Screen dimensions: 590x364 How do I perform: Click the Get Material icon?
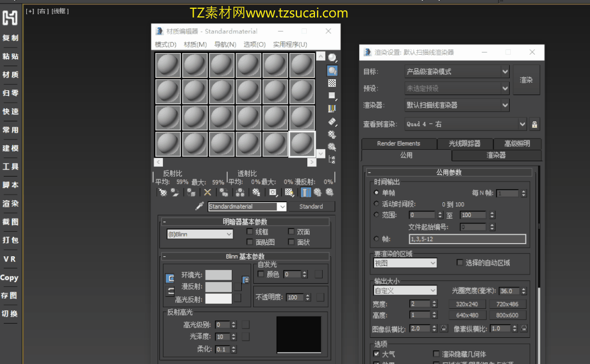coord(162,192)
